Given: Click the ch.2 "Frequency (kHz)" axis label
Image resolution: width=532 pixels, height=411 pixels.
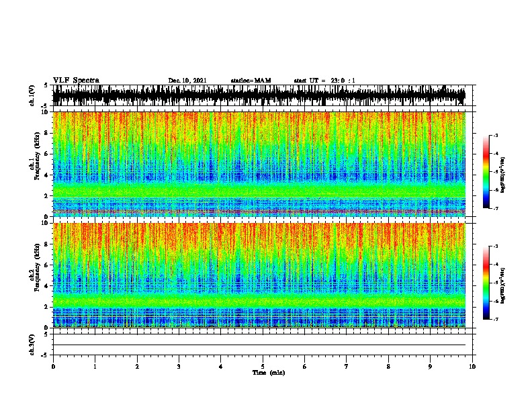Looking at the screenshot, I should tap(37, 267).
